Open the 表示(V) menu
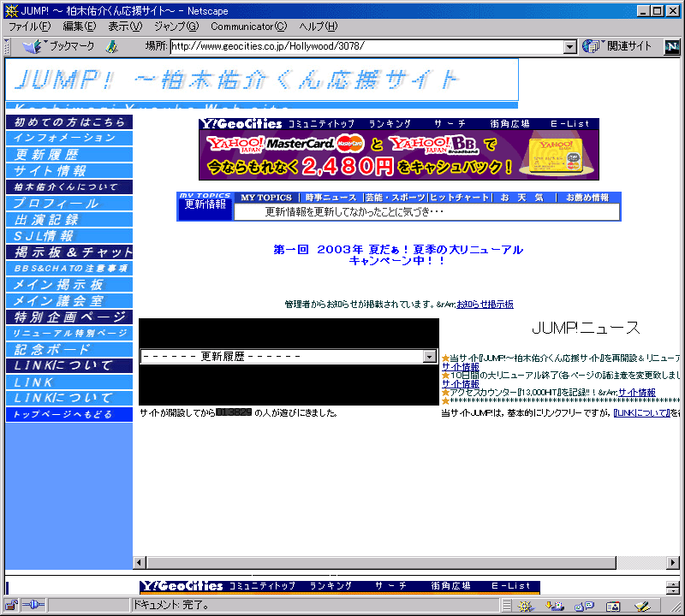The image size is (685, 616). click(x=125, y=27)
